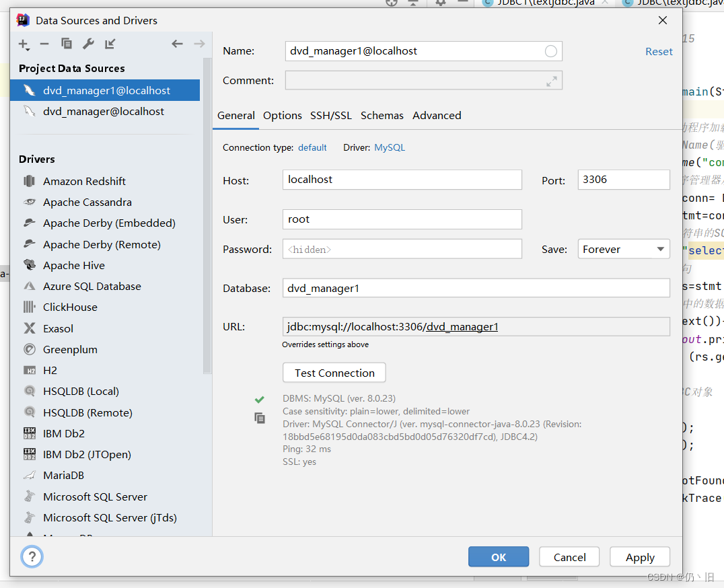Image resolution: width=724 pixels, height=588 pixels.
Task: Copy connection test result to clipboard
Action: [x=260, y=418]
